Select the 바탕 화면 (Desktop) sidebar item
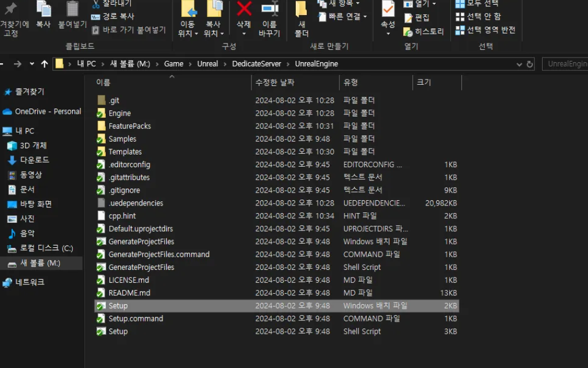The height and width of the screenshot is (368, 588). click(35, 204)
